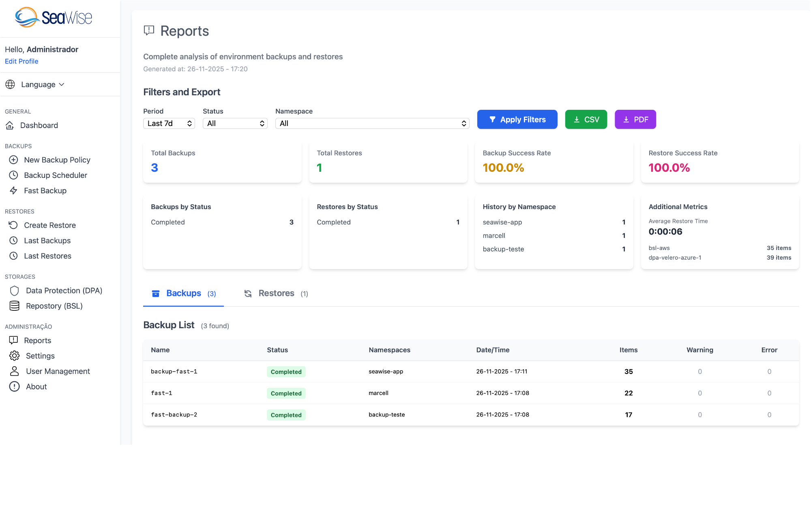
Task: Expand the Namespace filter dropdown
Action: (x=372, y=124)
